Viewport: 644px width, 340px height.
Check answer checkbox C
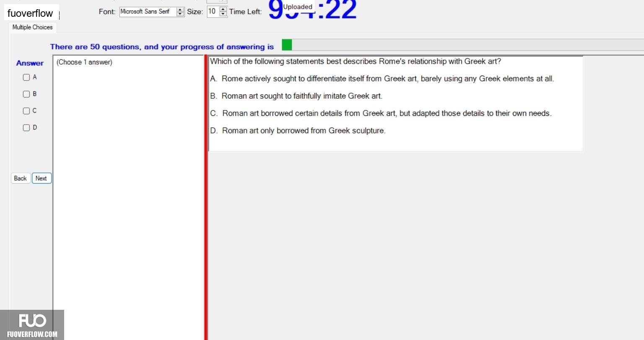pyautogui.click(x=26, y=111)
